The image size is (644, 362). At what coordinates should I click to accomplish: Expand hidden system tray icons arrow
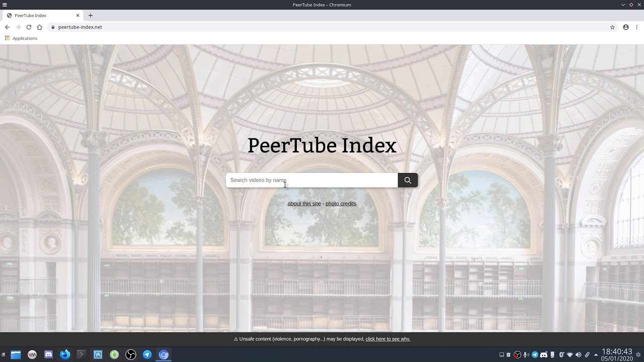[x=596, y=355]
